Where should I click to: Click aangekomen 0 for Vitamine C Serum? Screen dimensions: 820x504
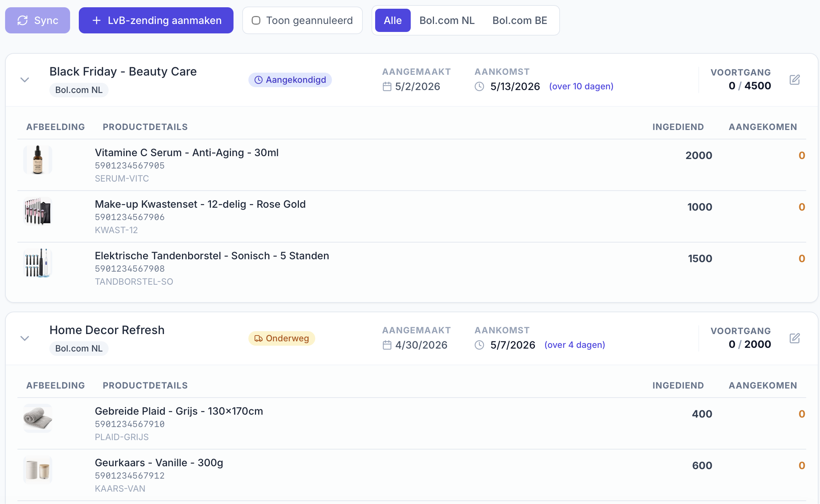pos(802,155)
